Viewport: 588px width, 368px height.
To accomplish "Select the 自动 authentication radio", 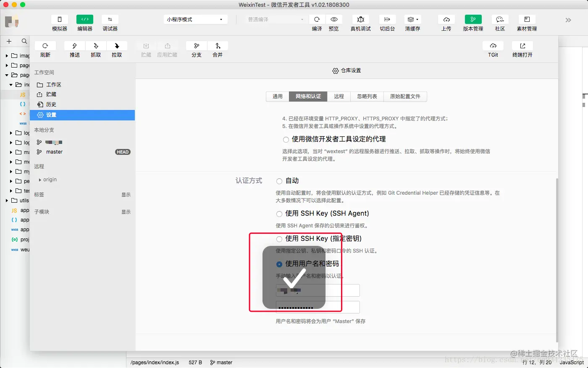I will [x=279, y=181].
